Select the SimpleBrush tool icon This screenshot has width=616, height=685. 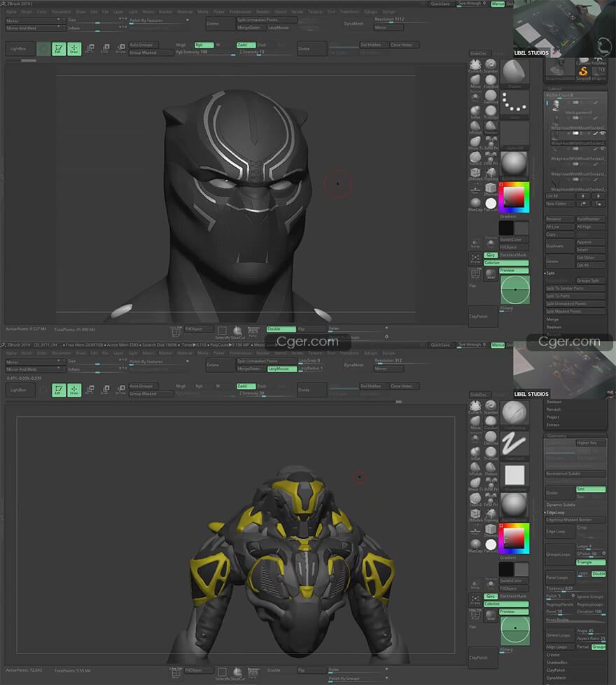tap(582, 71)
